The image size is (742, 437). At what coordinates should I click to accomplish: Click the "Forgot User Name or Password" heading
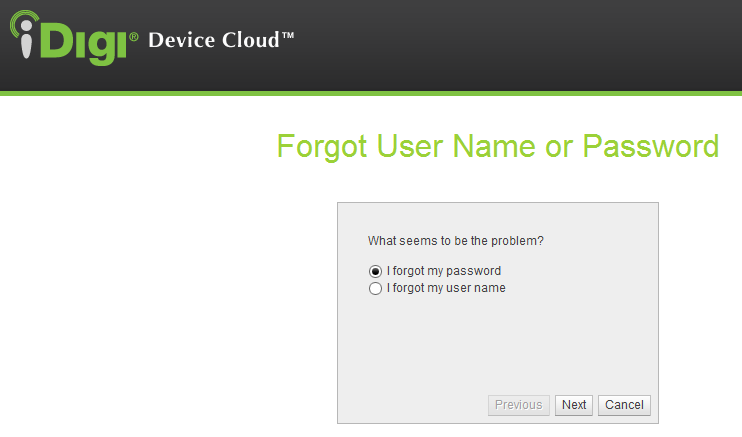point(497,146)
